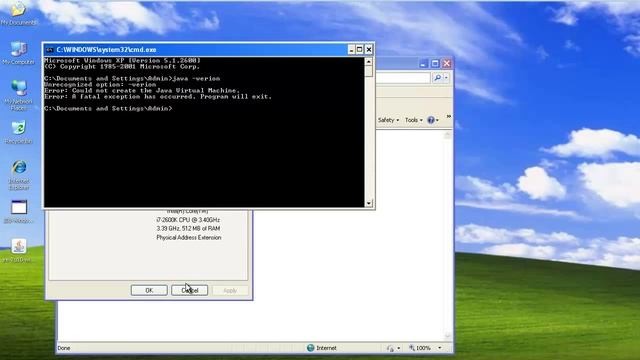Click the search magnifier in Internet Explorer
This screenshot has width=640, height=360.
click(438, 78)
